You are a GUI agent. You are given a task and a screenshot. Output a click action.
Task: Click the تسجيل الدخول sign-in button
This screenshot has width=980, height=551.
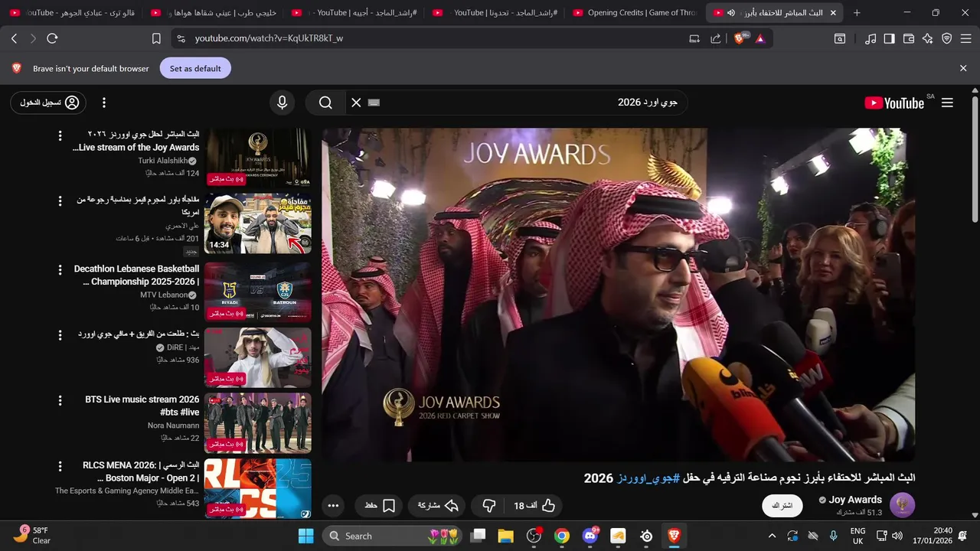click(x=48, y=103)
